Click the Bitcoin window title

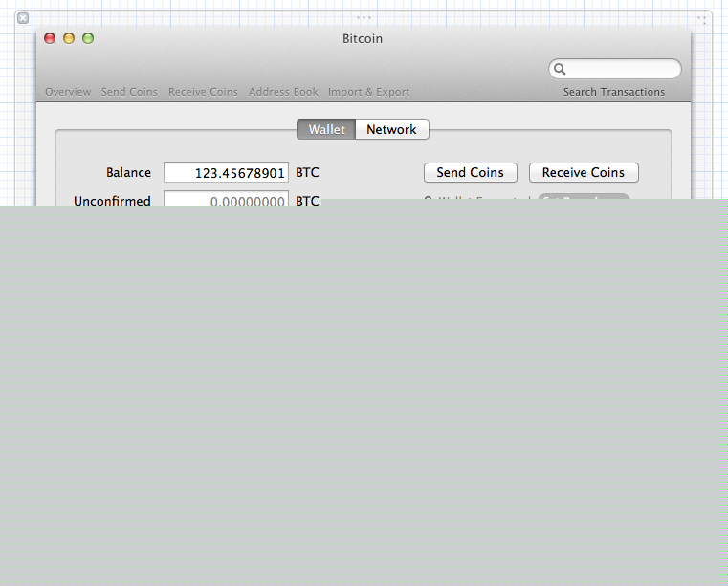pos(363,39)
